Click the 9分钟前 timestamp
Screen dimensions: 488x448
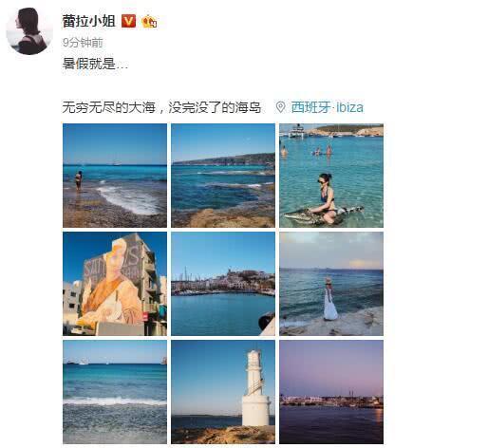coord(83,43)
